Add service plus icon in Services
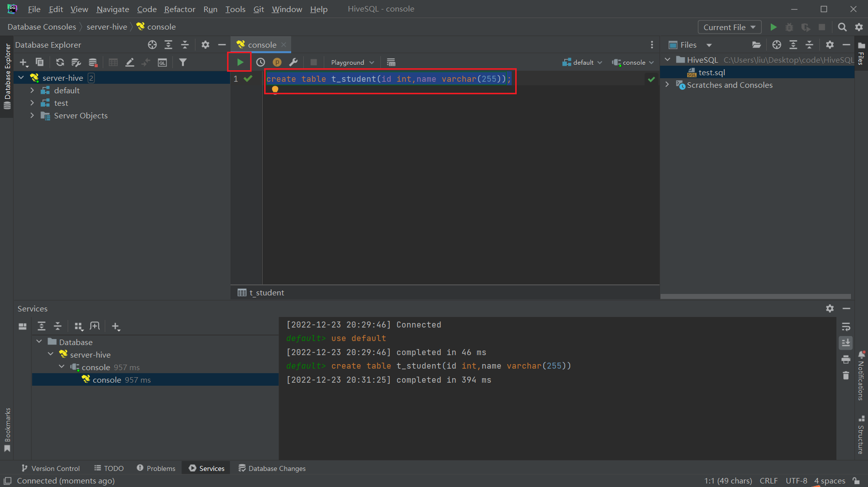Viewport: 868px width, 487px height. coord(116,327)
